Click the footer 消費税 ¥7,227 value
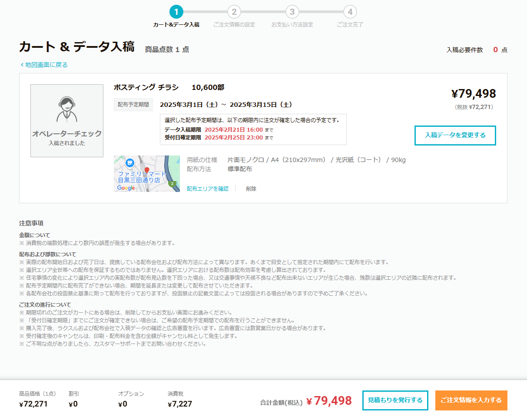The width and height of the screenshot is (527, 420). (x=180, y=404)
